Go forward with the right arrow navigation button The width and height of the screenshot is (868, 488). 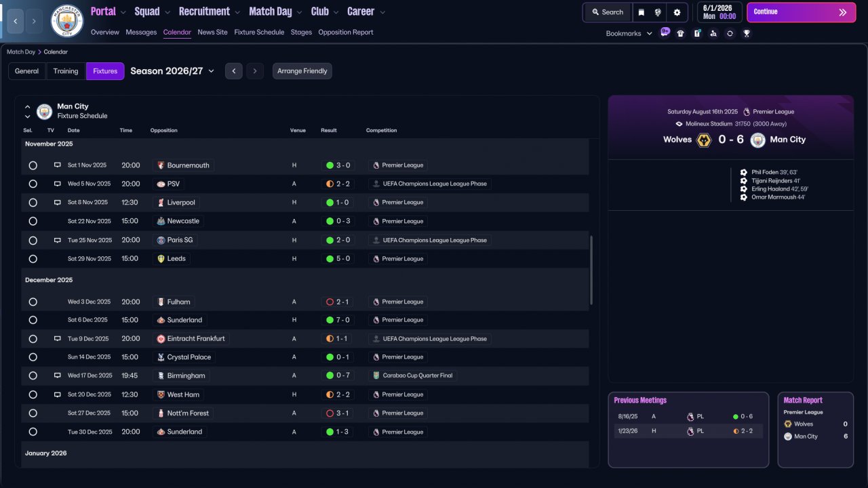[x=35, y=21]
